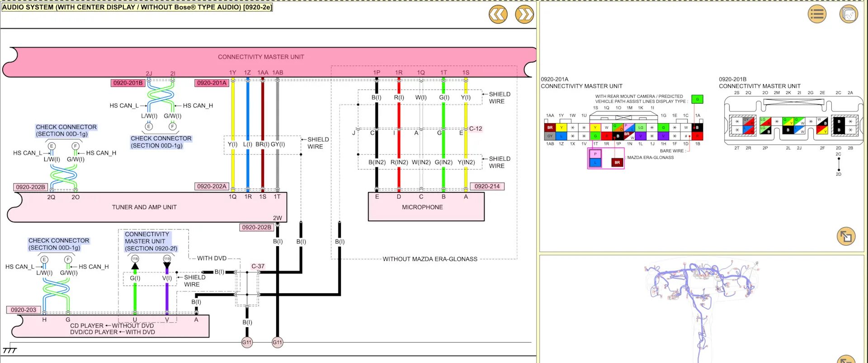This screenshot has height=363, width=868.
Task: Open connector 0920-202A label above tuner
Action: 212,186
